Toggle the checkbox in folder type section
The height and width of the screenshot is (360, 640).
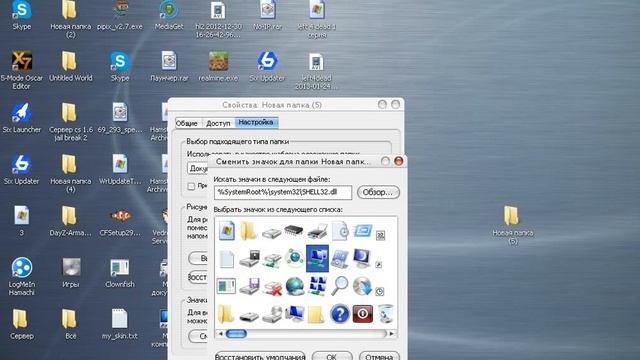point(191,186)
